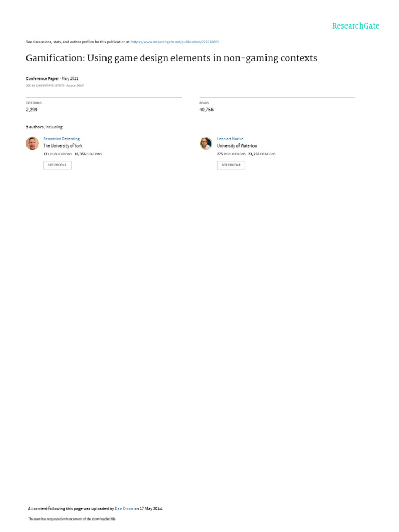Click Deterding's 121 publications stat
The height and width of the screenshot is (532, 399).
click(x=57, y=154)
